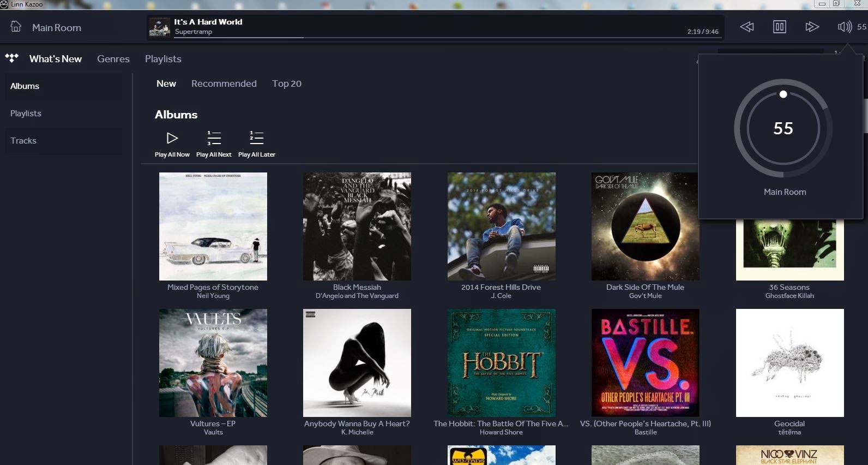Click the Play All Next icon

coord(214,138)
